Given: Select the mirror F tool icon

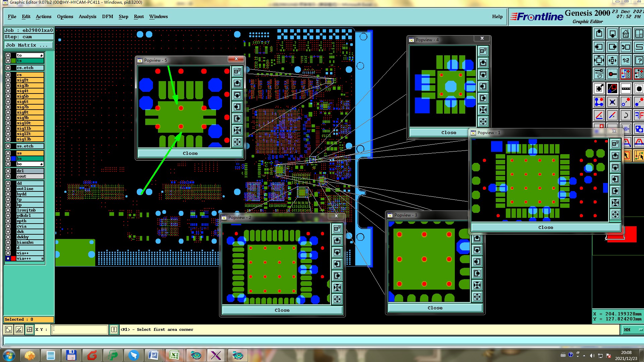Looking at the screenshot, I should click(639, 116).
